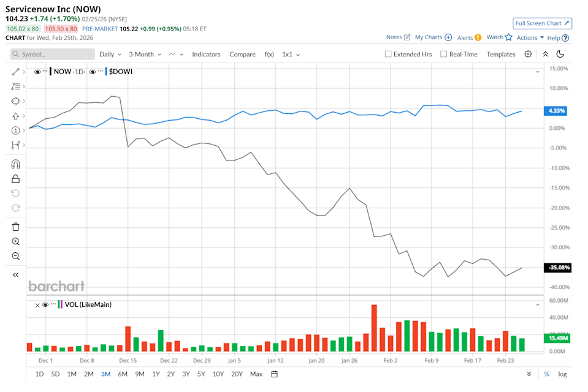Viewport: 588px width, 392px height.
Task: Toggle NOW series visibility eye
Action: point(37,72)
